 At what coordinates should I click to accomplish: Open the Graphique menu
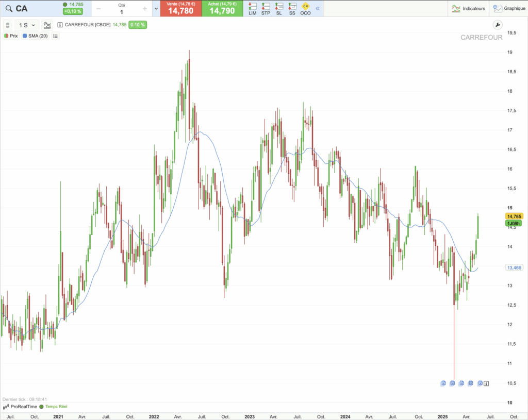click(509, 8)
